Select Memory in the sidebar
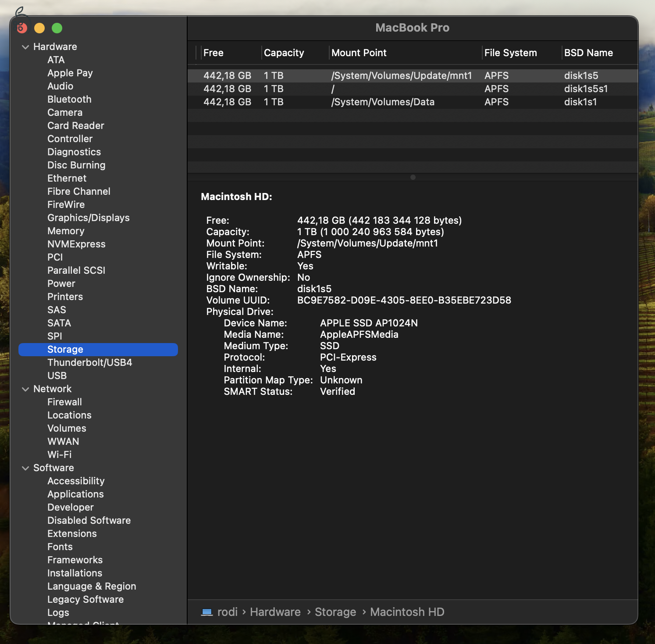Viewport: 655px width, 644px height. pos(66,231)
